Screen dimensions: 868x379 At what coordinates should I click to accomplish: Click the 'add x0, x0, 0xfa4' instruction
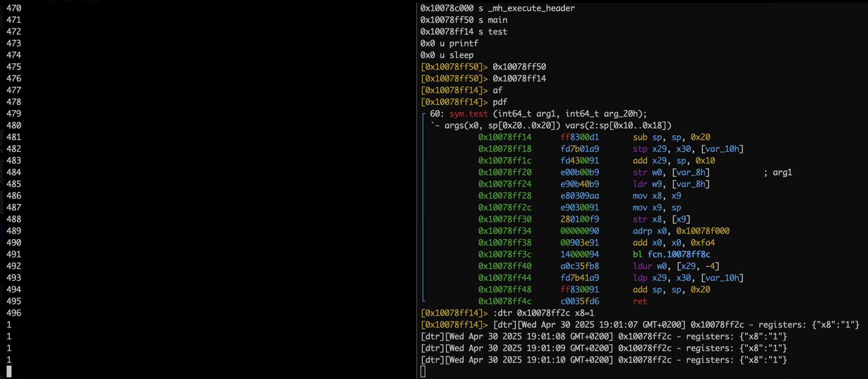click(674, 243)
